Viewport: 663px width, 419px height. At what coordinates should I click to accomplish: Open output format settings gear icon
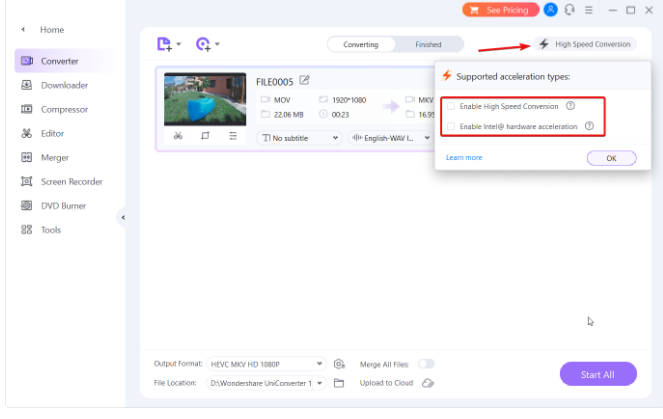tap(340, 364)
